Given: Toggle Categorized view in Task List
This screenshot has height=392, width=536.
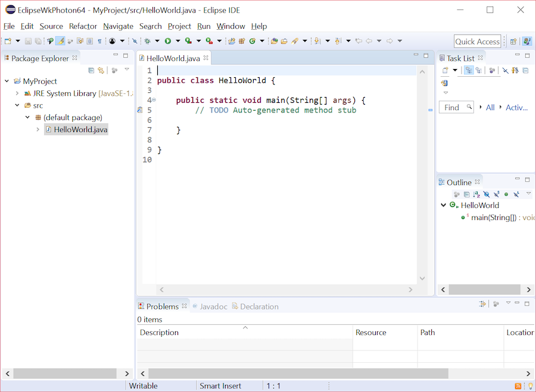Looking at the screenshot, I should tap(469, 70).
